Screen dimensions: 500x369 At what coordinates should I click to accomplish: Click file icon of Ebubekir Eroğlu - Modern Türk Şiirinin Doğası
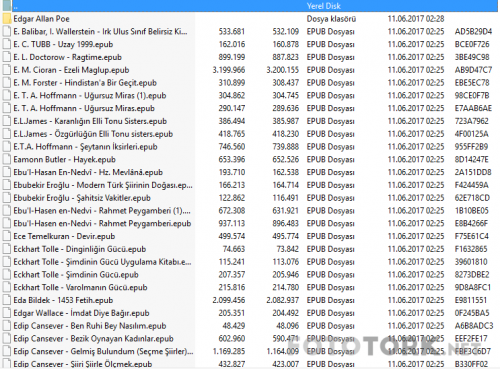[7, 185]
